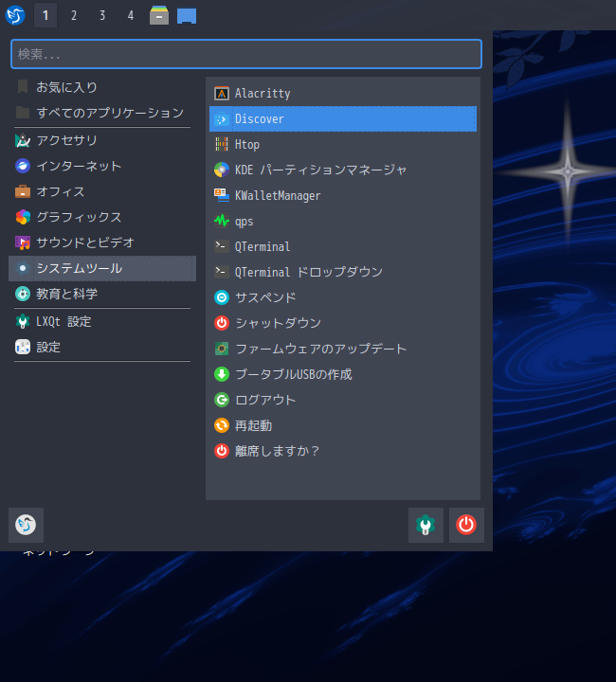This screenshot has height=682, width=616.
Task: Click the blue show-desktop icon in panel
Action: [187, 16]
